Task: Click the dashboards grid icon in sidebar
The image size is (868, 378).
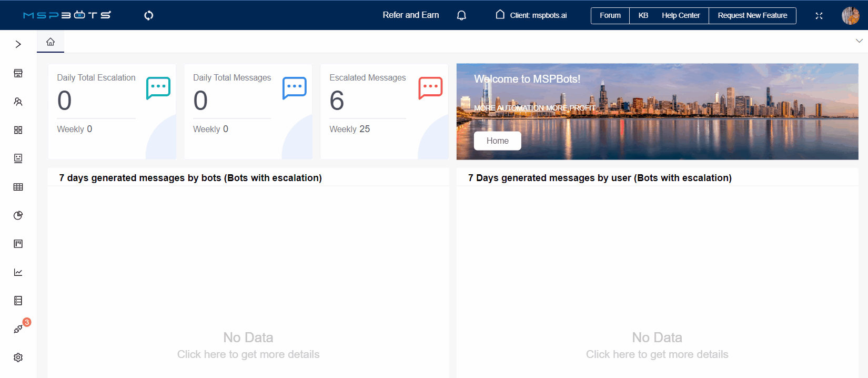Action: (x=18, y=130)
